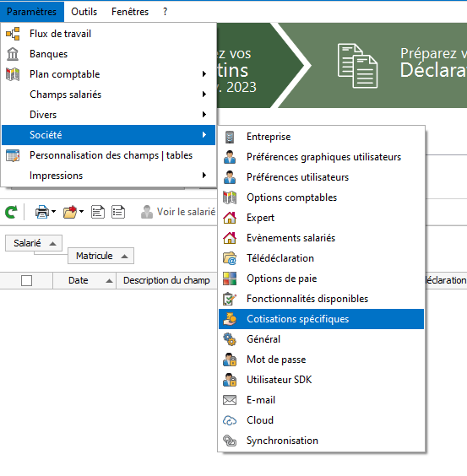Click the Description du champ column header
The image size is (467, 476).
166,280
